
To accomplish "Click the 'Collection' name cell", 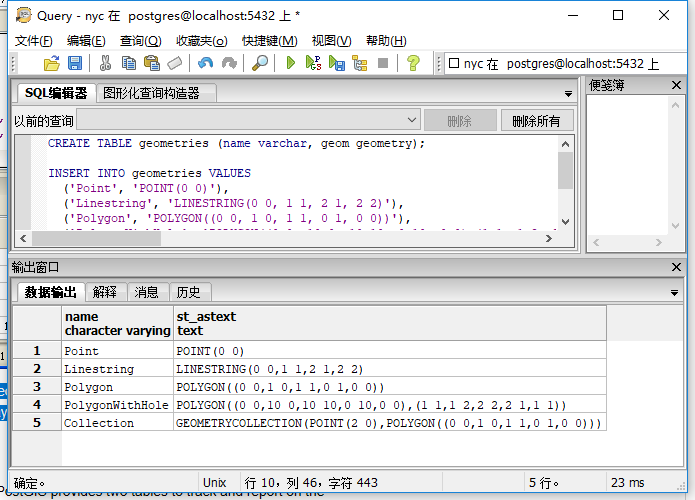I will click(x=117, y=422).
